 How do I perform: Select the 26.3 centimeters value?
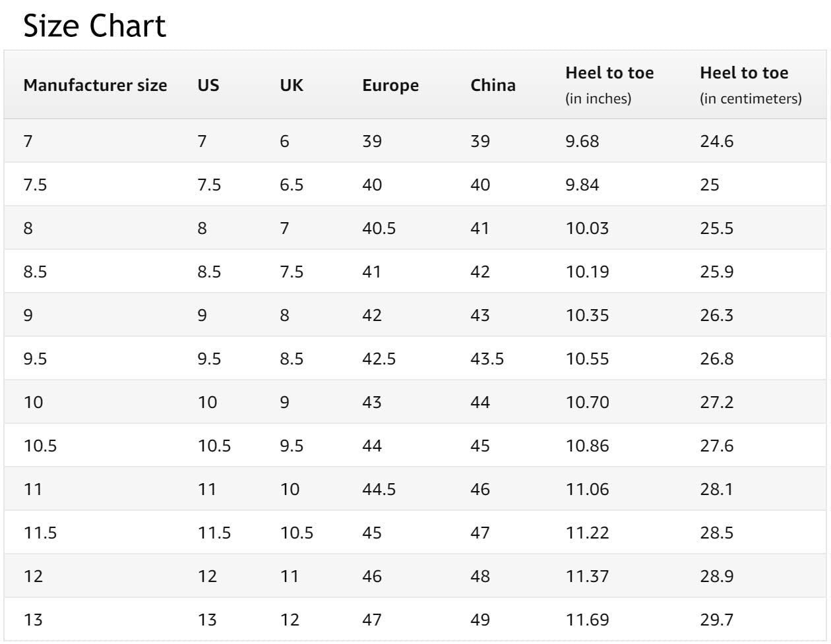(716, 316)
